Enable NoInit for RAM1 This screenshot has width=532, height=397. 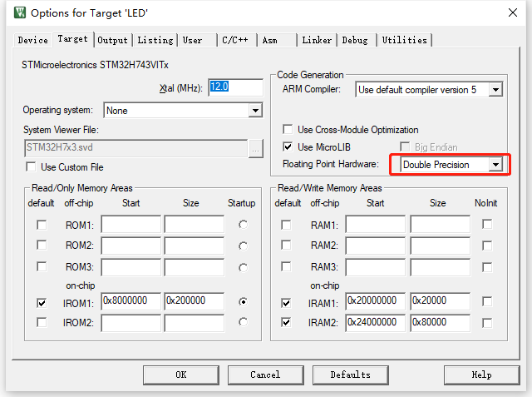(x=487, y=224)
